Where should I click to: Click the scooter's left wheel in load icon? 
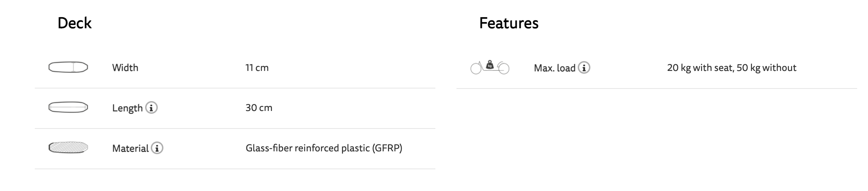click(476, 69)
